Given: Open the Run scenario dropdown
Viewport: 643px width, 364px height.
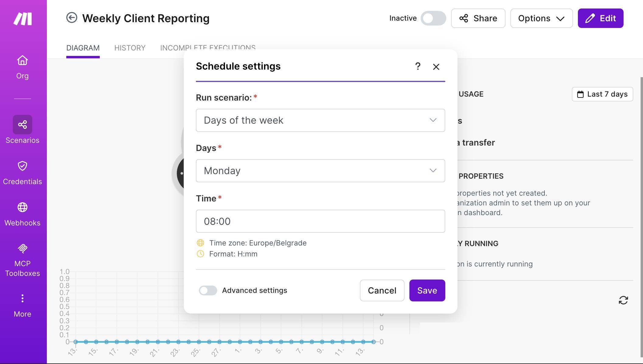Looking at the screenshot, I should point(320,120).
